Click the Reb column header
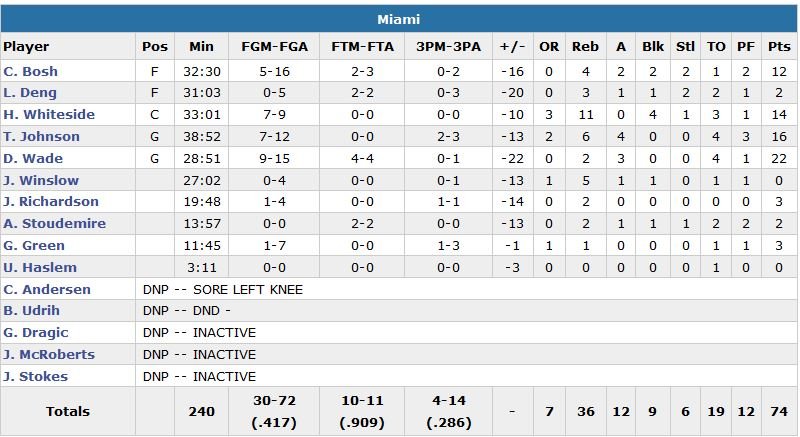This screenshot has width=800, height=437. [584, 46]
